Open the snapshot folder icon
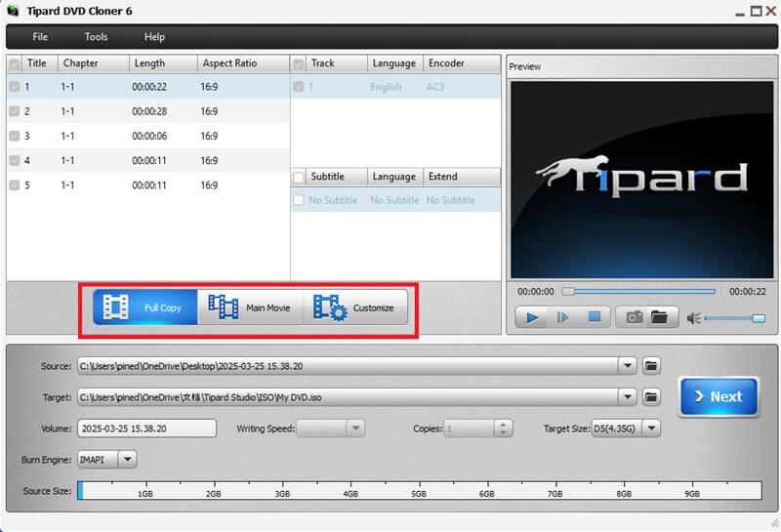Screen dimensions: 781x532 click(660, 317)
